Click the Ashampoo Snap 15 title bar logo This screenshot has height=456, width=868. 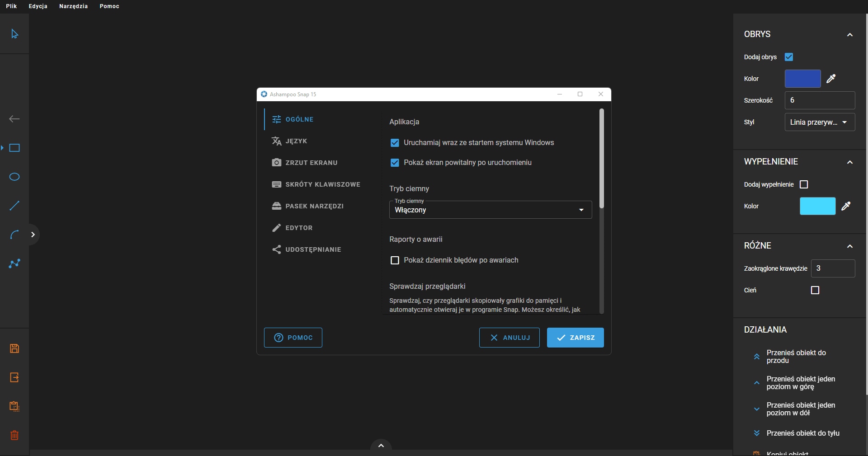point(264,94)
